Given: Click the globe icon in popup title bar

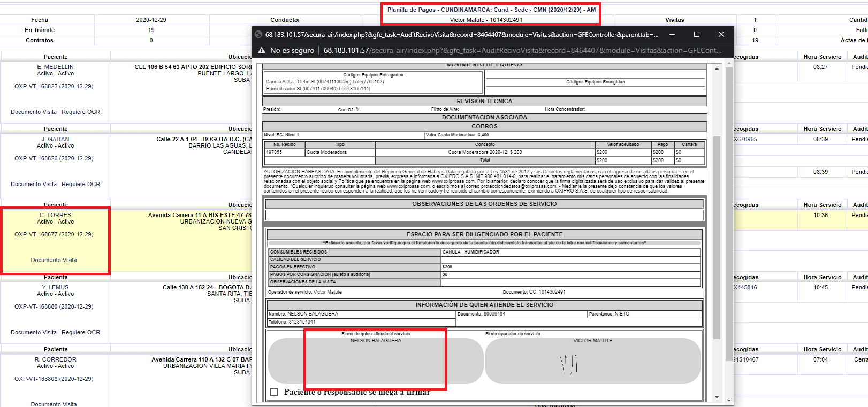Looking at the screenshot, I should (258, 34).
